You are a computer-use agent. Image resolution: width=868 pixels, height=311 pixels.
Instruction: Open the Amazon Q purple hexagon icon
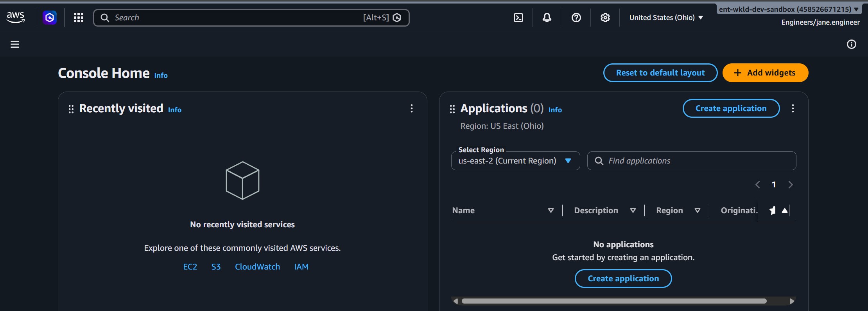click(50, 18)
